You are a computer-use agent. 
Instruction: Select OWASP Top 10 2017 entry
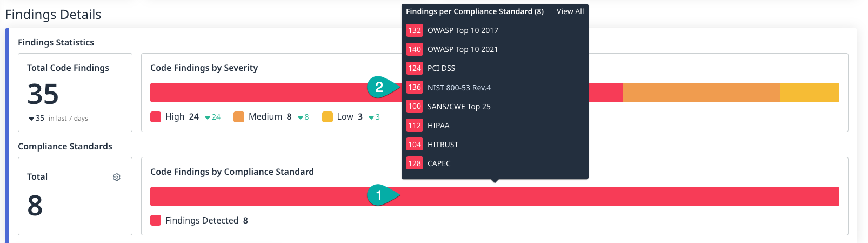463,30
